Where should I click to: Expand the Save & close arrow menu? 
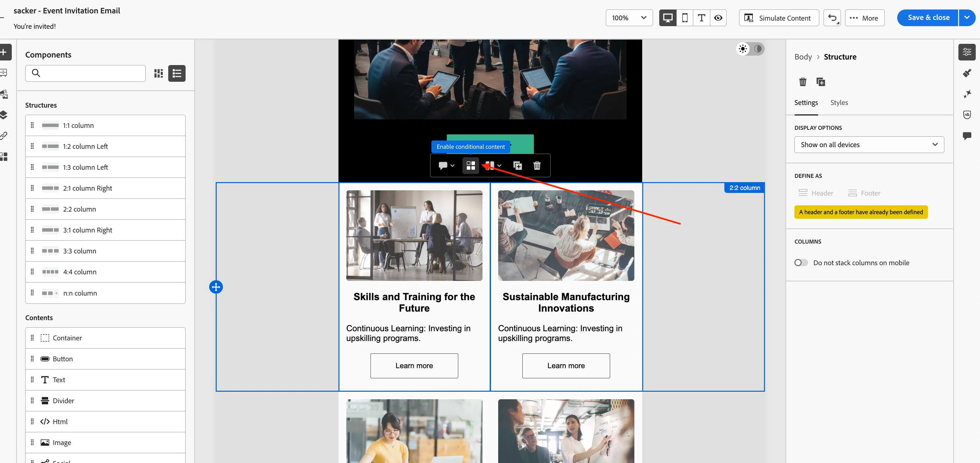967,18
